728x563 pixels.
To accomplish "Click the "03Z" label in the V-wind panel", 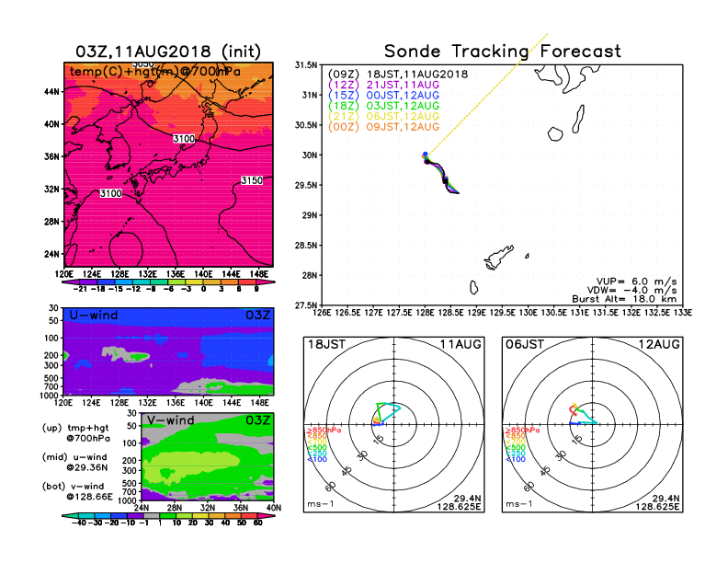I will [257, 420].
